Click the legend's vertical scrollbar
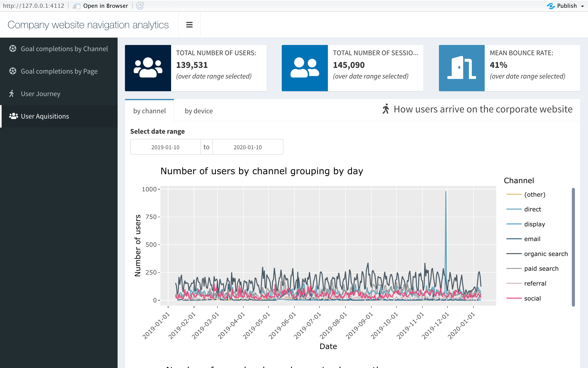The width and height of the screenshot is (588, 368). point(573,247)
